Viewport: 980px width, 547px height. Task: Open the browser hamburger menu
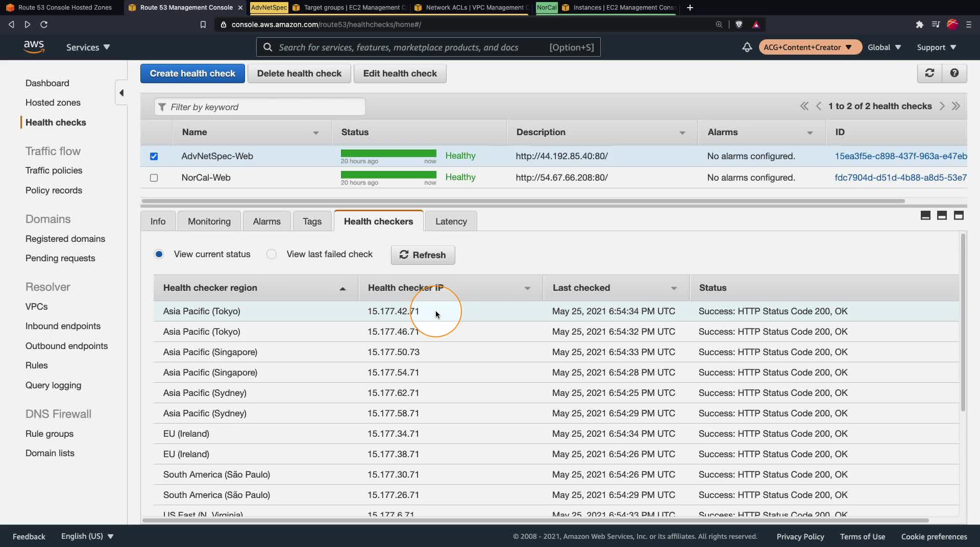(x=968, y=24)
